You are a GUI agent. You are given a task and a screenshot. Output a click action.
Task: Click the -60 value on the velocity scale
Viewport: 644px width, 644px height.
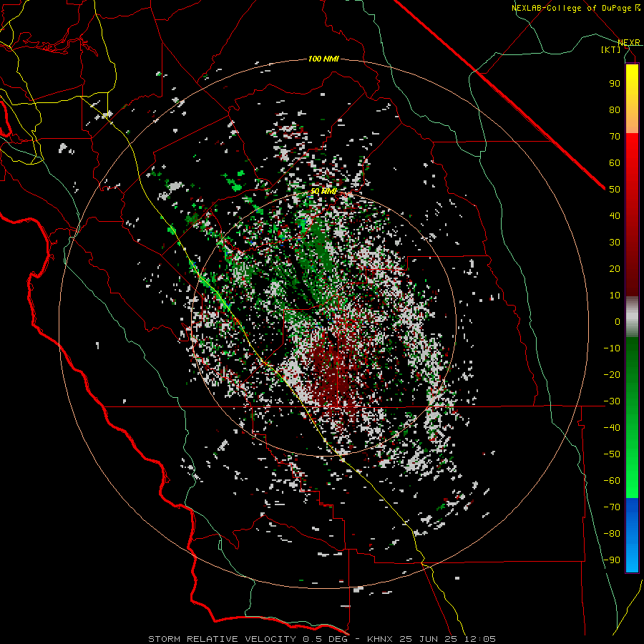[x=612, y=481]
